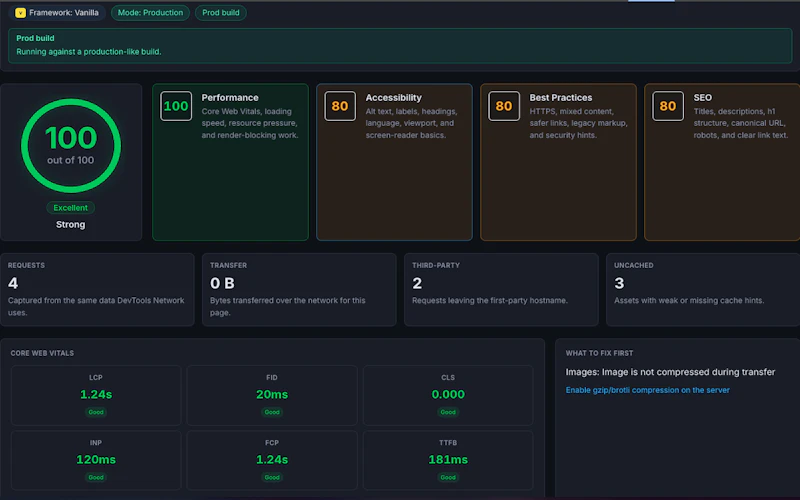Click the What To Fix First heading
Viewport: 800px width, 500px height.
pos(599,353)
